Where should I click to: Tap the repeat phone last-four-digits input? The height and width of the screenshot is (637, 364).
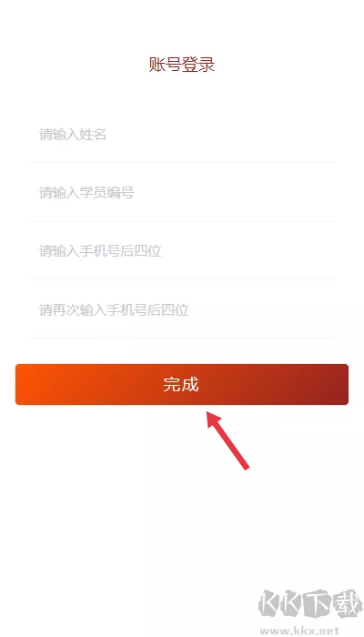[x=182, y=310]
